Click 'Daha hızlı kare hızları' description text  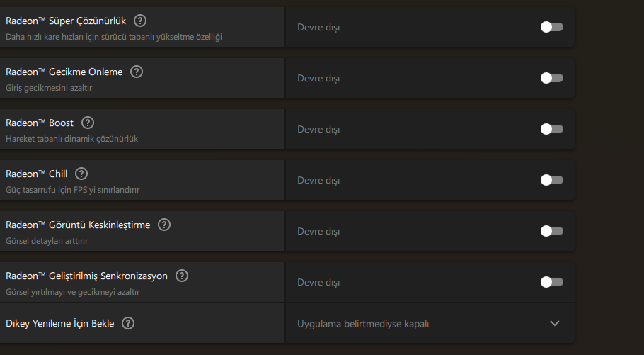[114, 37]
